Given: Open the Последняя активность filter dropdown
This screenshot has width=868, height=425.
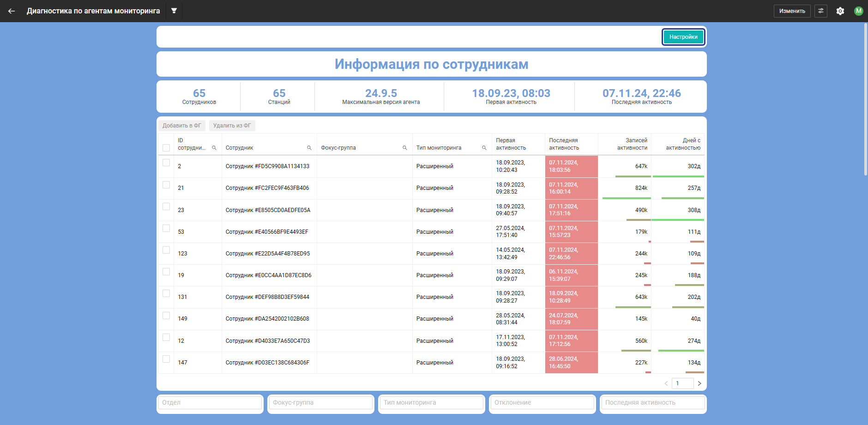Looking at the screenshot, I should click(653, 403).
